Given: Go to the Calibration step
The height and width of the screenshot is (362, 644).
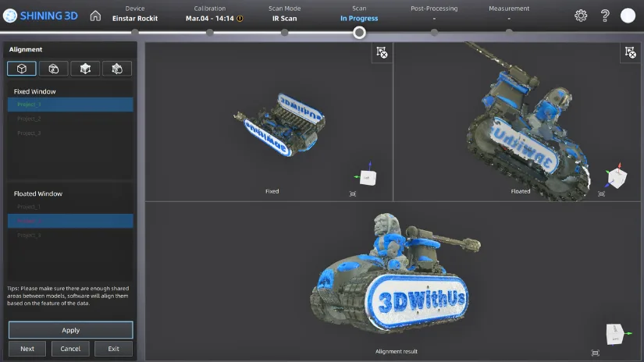Looking at the screenshot, I should (x=210, y=13).
